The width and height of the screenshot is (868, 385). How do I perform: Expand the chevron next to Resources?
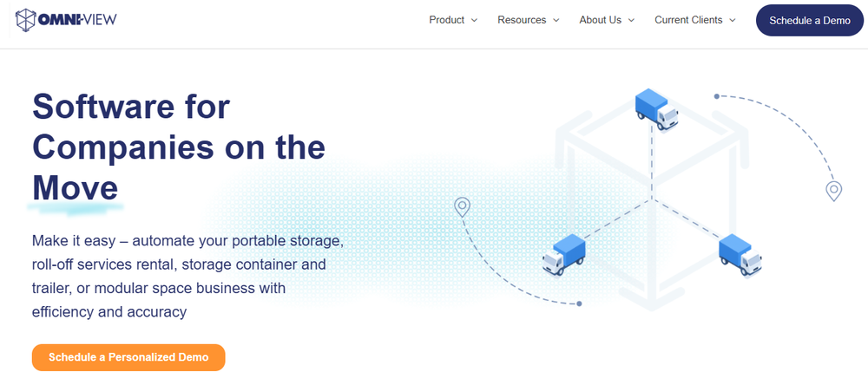click(x=556, y=21)
